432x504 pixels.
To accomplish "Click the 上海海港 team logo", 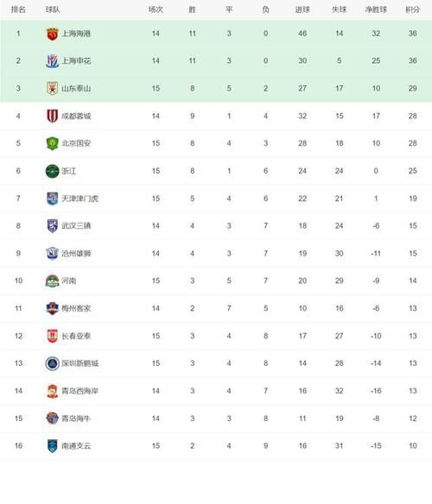I will (52, 34).
